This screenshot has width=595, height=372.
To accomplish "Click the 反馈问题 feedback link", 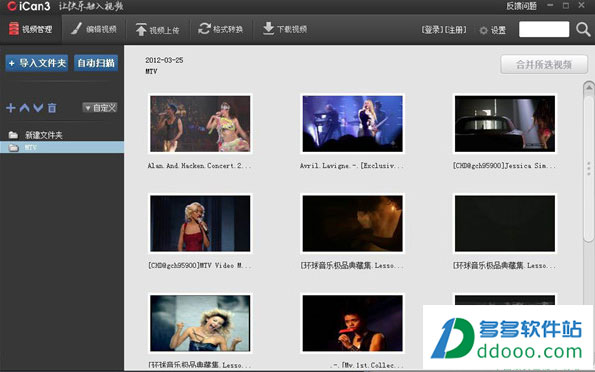I will coord(521,6).
